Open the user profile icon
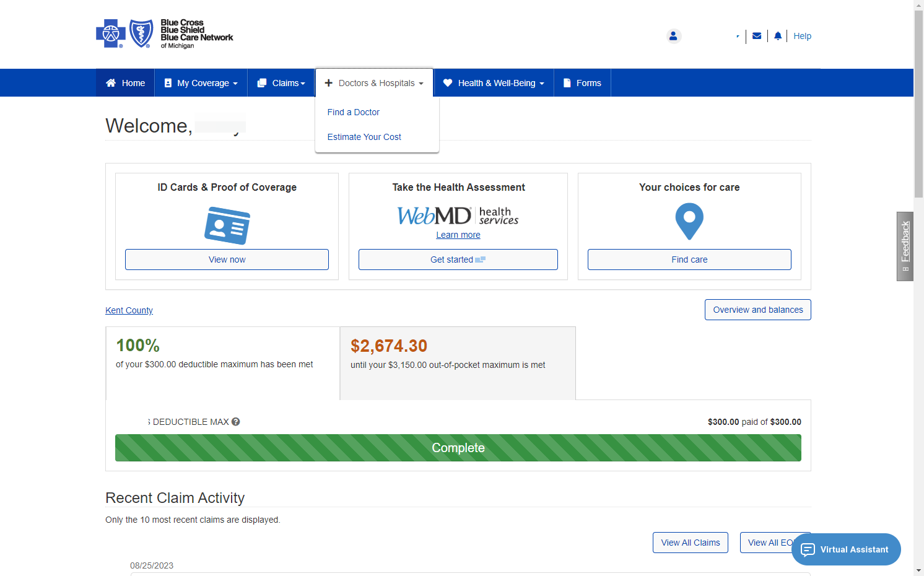The width and height of the screenshot is (924, 576). click(674, 36)
